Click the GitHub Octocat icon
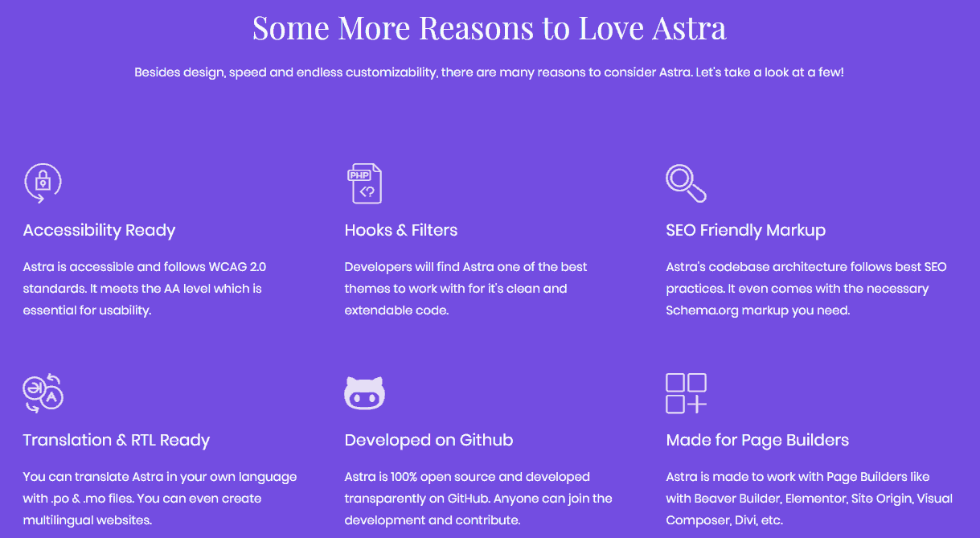 point(364,393)
